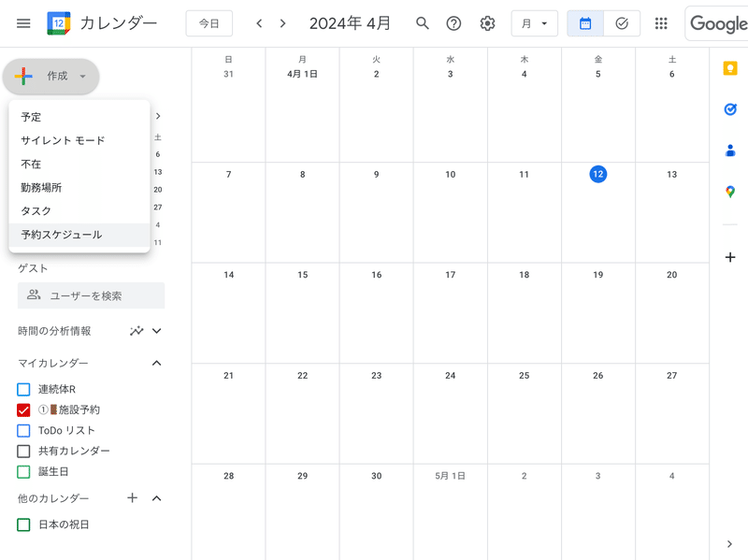Select today's date 12
The height and width of the screenshot is (560, 748).
click(x=598, y=174)
